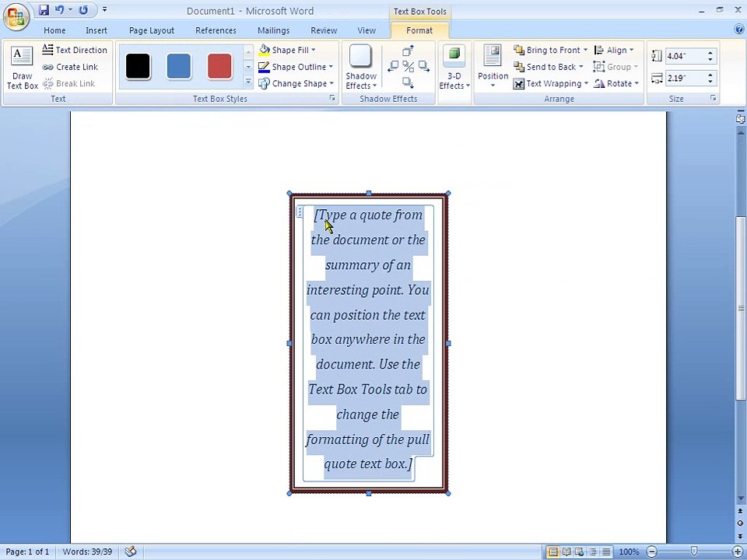Image resolution: width=747 pixels, height=560 pixels.
Task: Open Microsoft Word Help
Action: tap(739, 30)
